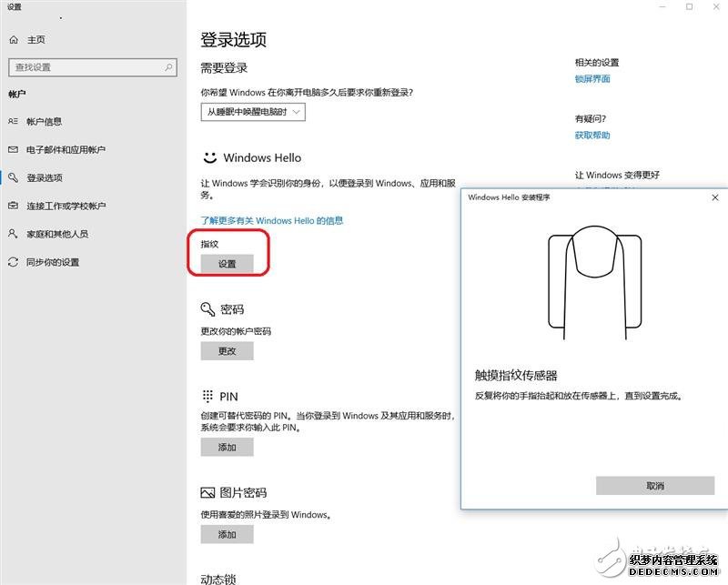The image size is (728, 585).
Task: Click the 动态锁 heading
Action: (218, 579)
